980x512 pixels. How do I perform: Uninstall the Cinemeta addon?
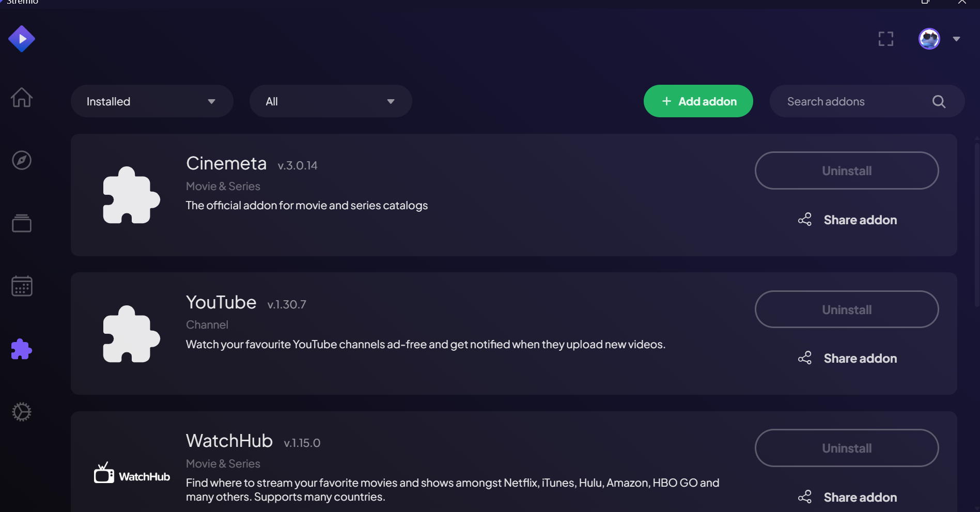846,170
